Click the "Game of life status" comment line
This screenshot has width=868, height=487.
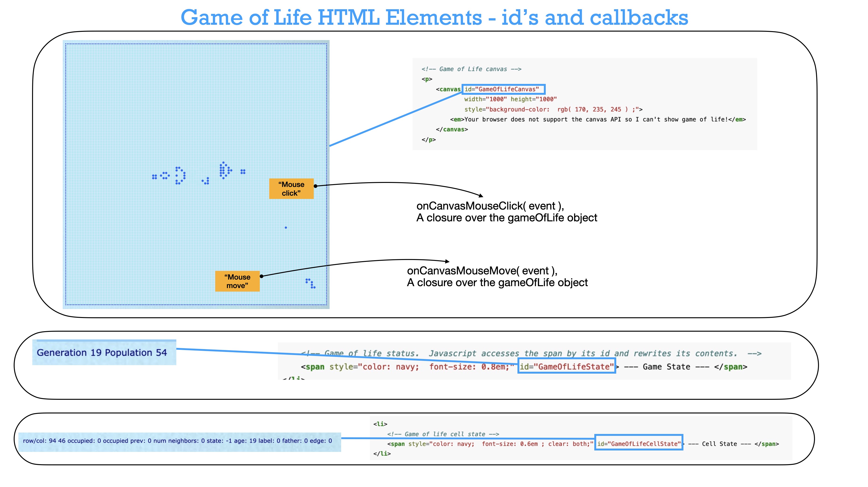531,353
